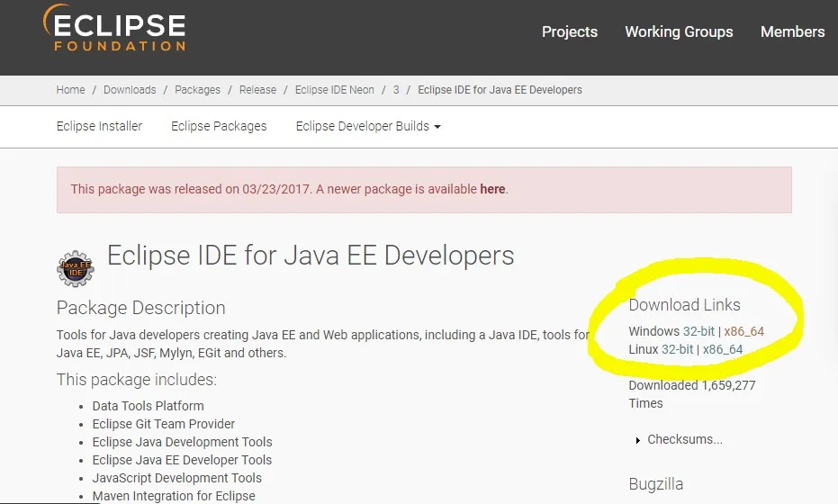This screenshot has height=504, width=838.
Task: Select the Package Description heading
Action: [x=141, y=308]
